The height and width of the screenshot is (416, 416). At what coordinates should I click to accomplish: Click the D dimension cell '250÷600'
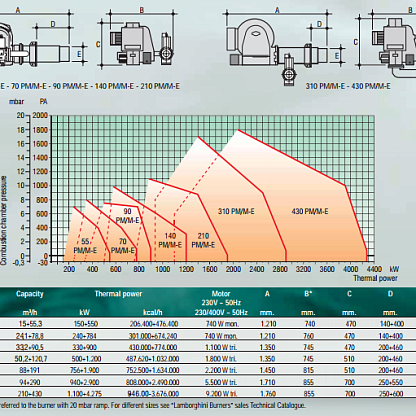click(x=391, y=394)
